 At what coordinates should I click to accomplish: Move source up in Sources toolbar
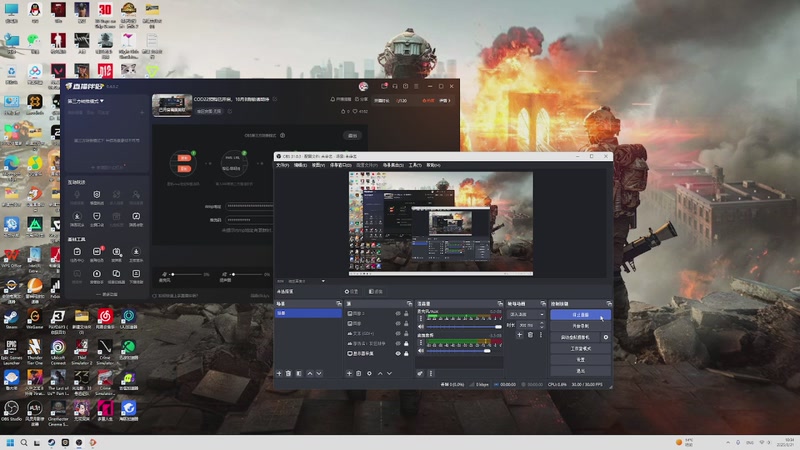coord(380,373)
